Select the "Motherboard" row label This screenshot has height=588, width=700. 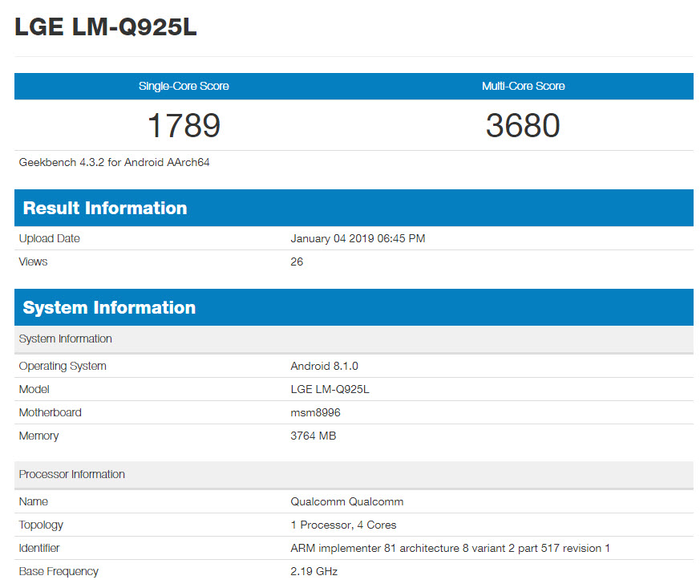tap(50, 412)
